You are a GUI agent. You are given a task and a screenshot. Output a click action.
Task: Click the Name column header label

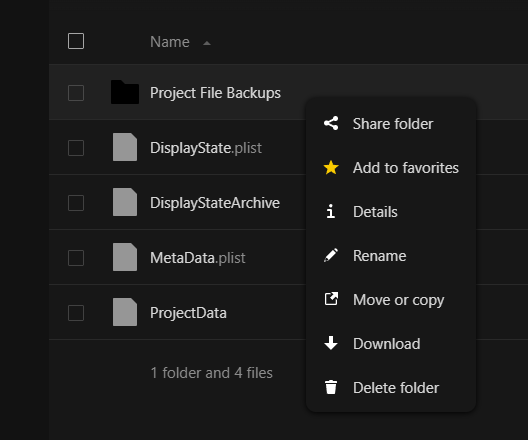pyautogui.click(x=170, y=42)
